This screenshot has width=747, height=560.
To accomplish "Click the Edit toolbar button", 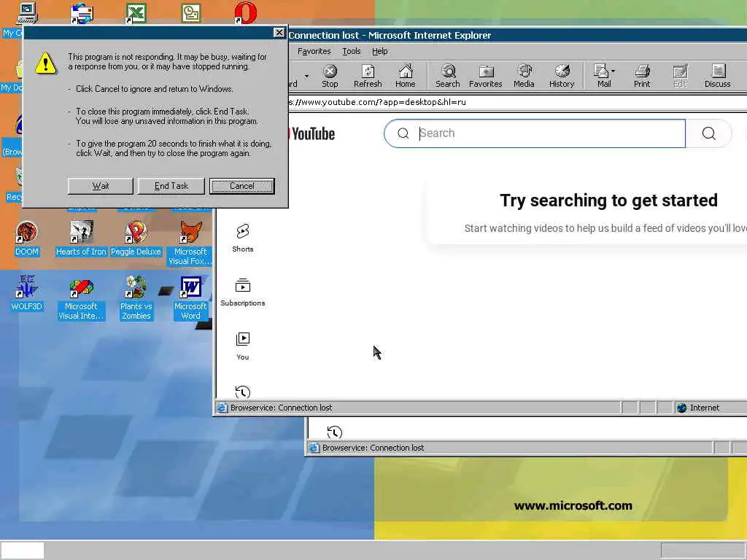I will pyautogui.click(x=680, y=76).
